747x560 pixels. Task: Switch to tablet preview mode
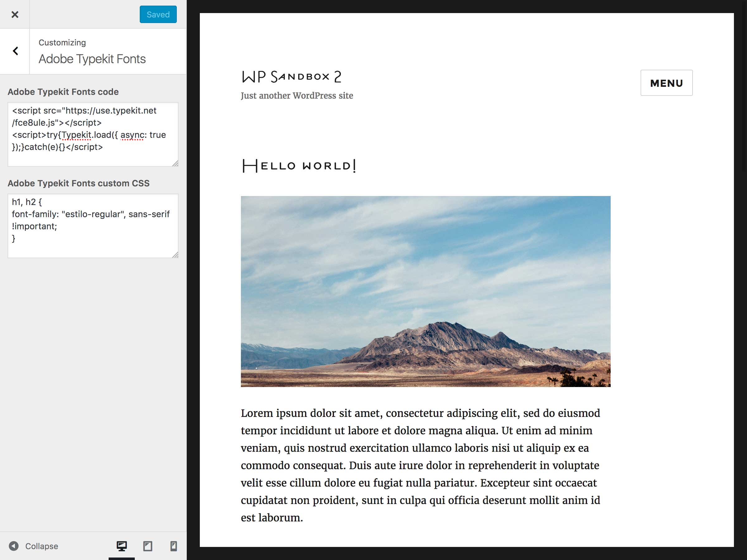click(148, 546)
